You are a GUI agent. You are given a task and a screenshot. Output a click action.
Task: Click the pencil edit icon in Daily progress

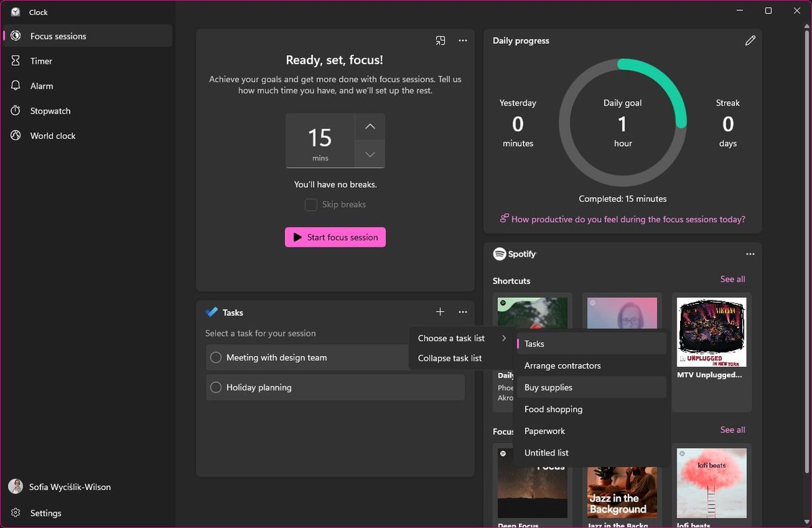point(750,41)
